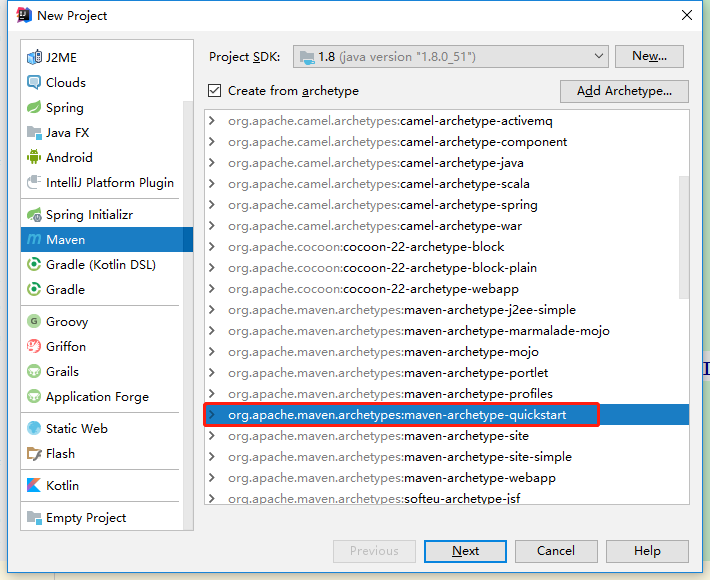Click the Add Archetype... button
Viewport: 710px width, 580px height.
pyautogui.click(x=624, y=91)
